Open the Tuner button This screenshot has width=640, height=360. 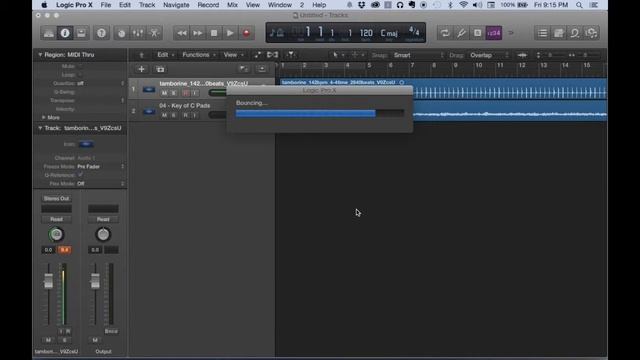(461, 33)
